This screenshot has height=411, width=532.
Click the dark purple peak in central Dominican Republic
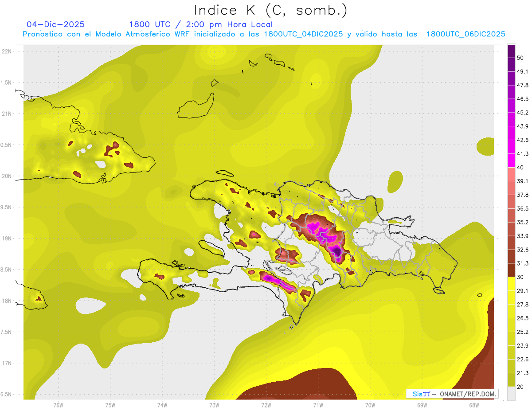337,252
